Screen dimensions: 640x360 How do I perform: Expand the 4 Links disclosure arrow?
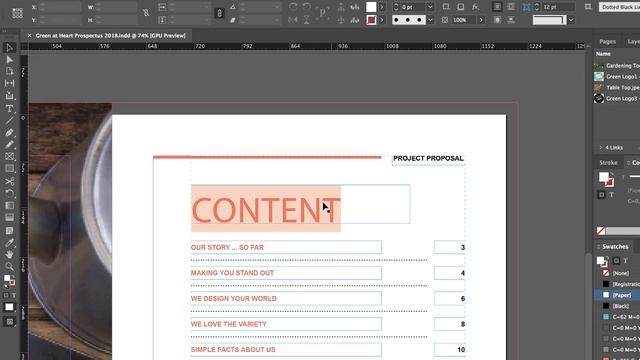(x=601, y=148)
